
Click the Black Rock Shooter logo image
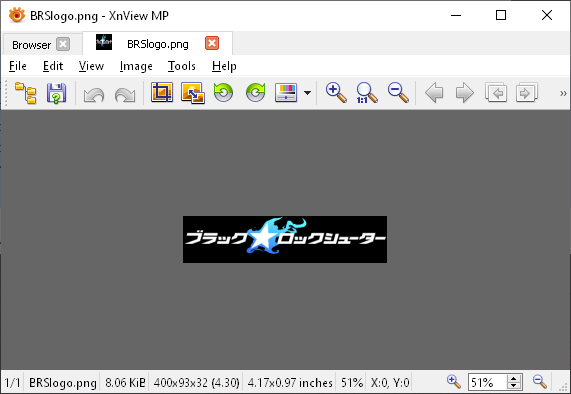(285, 239)
